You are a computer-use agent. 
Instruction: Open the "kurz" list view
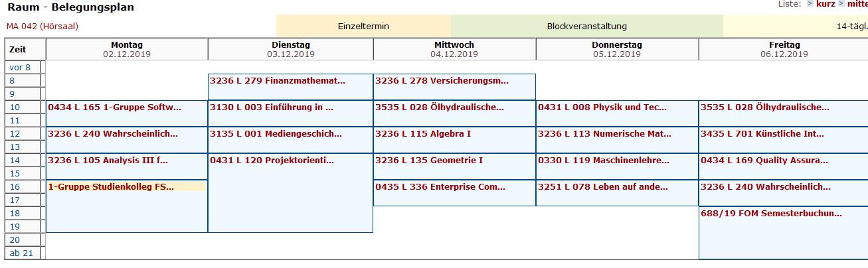coord(825,4)
